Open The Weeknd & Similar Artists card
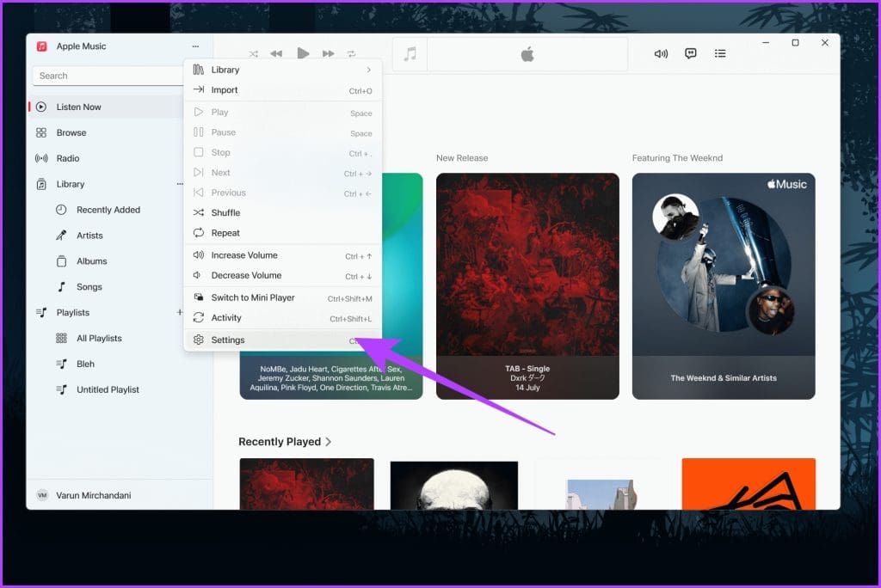 click(724, 286)
